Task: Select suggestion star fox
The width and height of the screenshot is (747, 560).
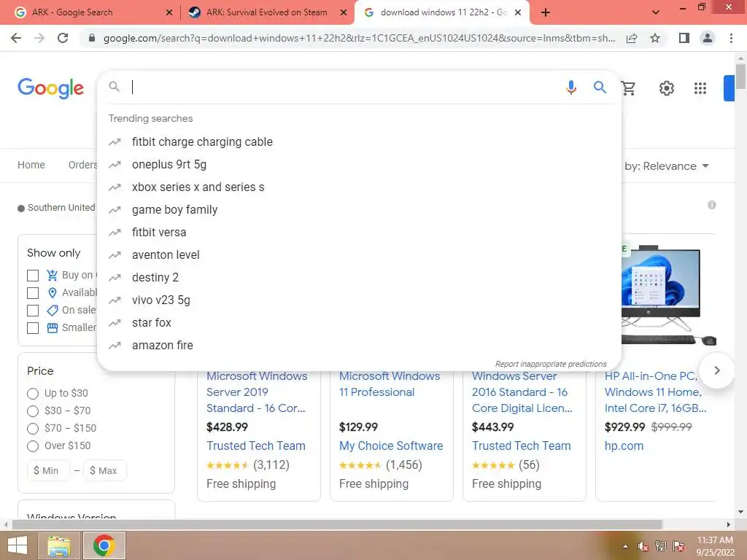Action: (359, 322)
